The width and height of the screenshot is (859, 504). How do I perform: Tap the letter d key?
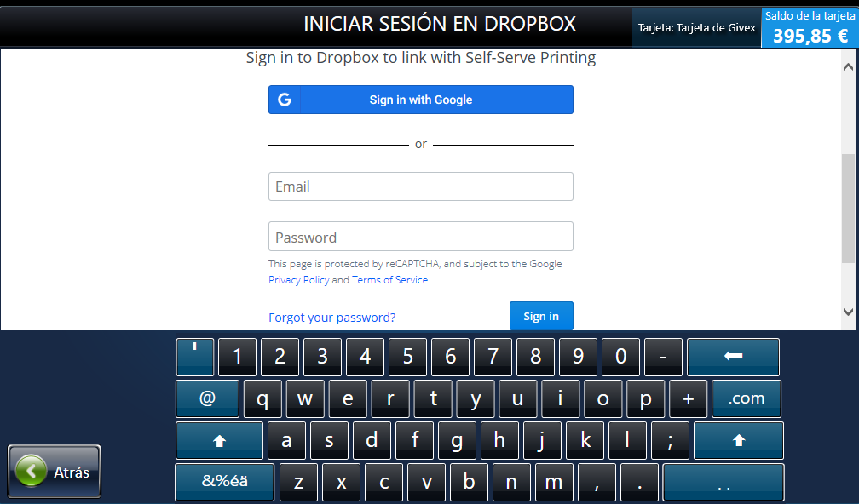tap(372, 440)
